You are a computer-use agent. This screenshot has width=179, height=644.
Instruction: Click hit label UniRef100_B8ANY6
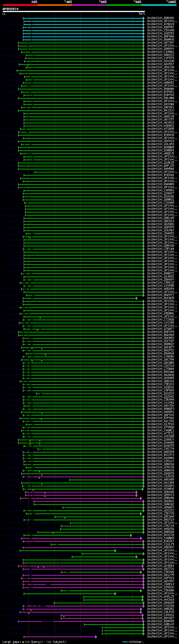point(161,40)
